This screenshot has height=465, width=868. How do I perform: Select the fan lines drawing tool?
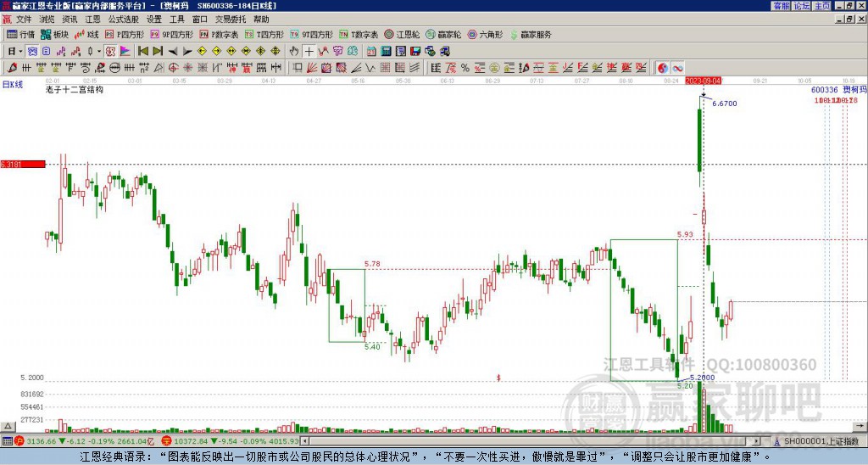(312, 68)
